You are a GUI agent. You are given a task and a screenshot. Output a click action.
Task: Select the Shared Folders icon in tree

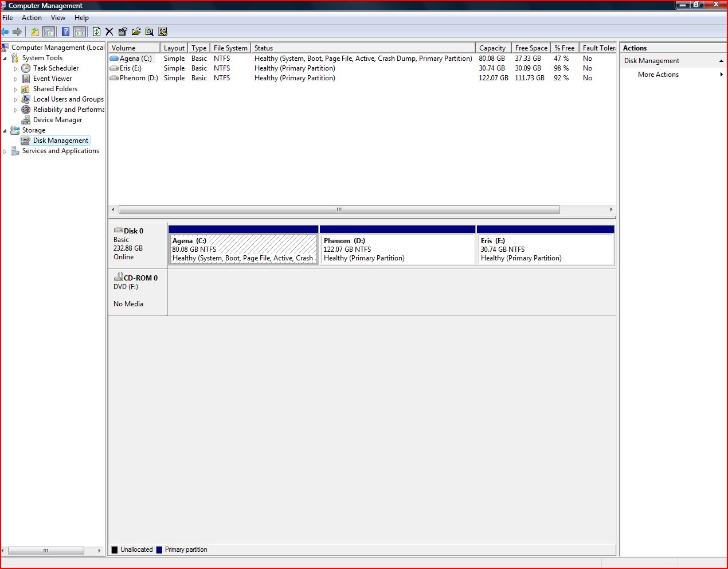(26, 89)
